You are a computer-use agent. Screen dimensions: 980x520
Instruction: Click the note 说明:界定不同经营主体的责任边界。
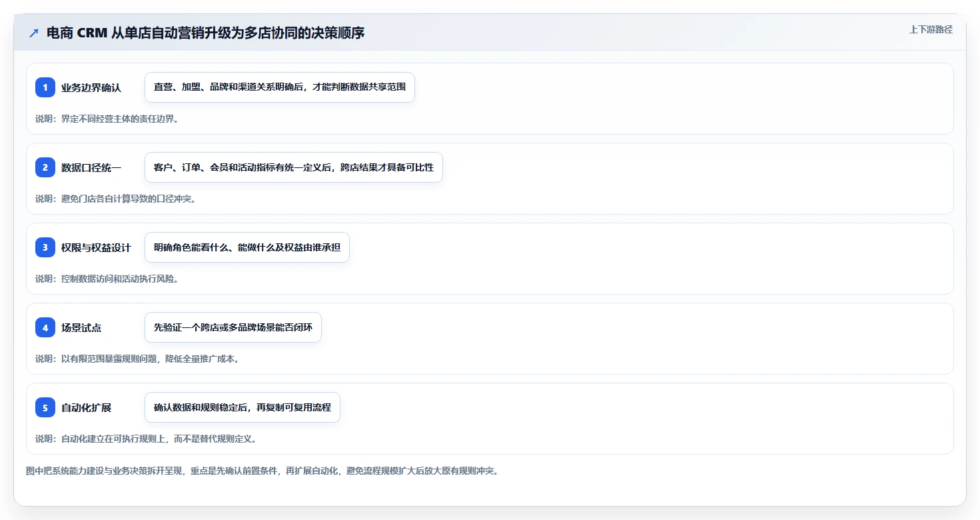pyautogui.click(x=107, y=119)
